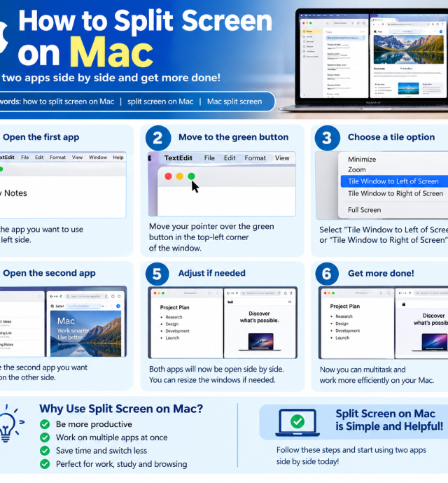Viewport: 448px width, 483px height.
Task: Open the TextEdit menu in step 2
Action: pyautogui.click(x=178, y=158)
